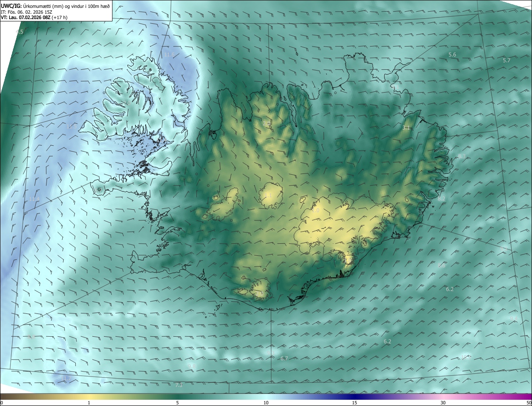Viewport: 532px width, 406px height.
Task: Click the 6.7 value label on the map
Action: pos(284,358)
